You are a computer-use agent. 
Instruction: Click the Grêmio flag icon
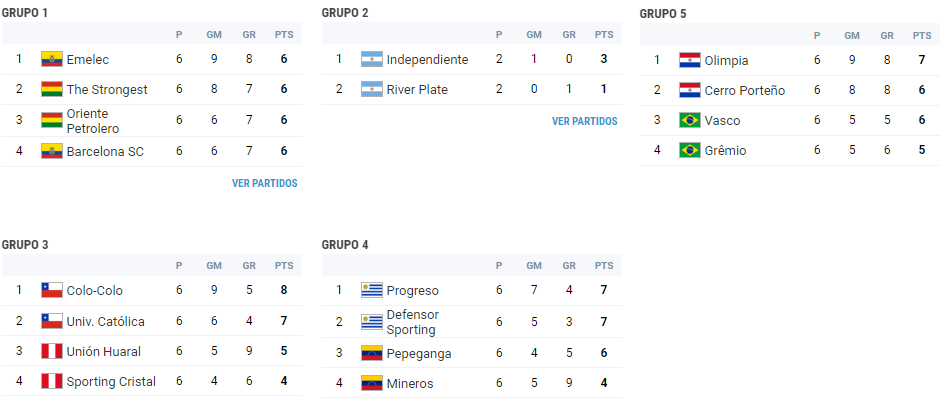(x=690, y=150)
